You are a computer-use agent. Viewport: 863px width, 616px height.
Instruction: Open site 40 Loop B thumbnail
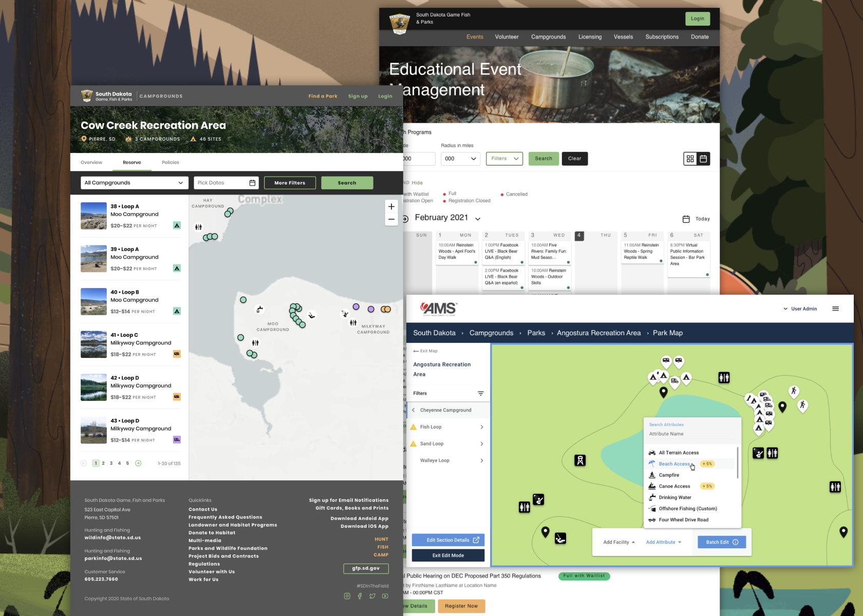[x=93, y=301]
